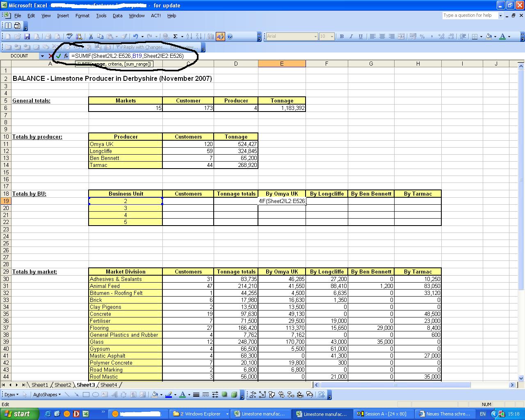This screenshot has width=525, height=420.
Task: Open the font size dropdown
Action: (332, 37)
